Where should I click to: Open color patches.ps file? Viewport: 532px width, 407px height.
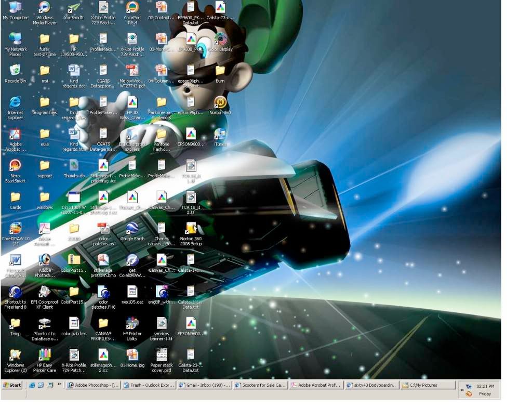click(x=103, y=234)
